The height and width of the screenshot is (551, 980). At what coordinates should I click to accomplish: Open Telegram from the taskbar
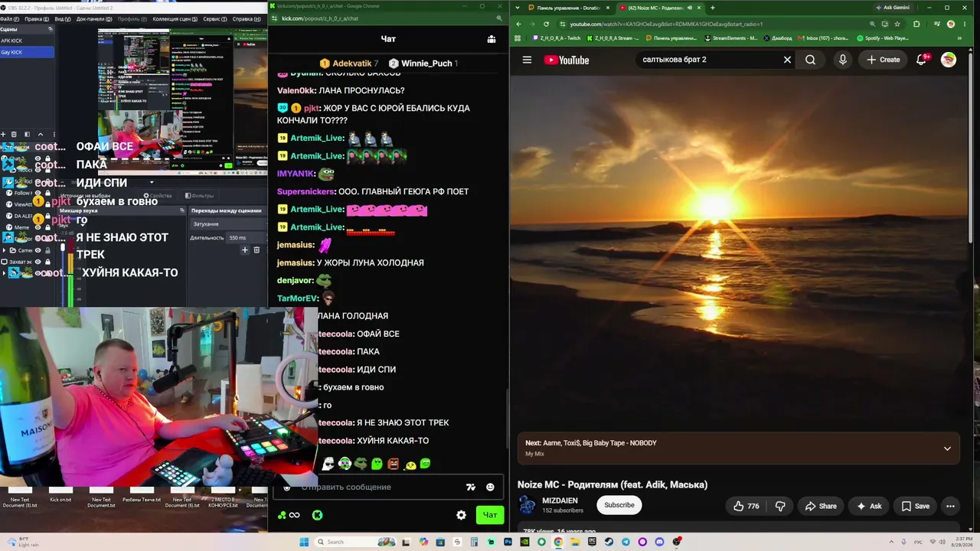tap(626, 542)
